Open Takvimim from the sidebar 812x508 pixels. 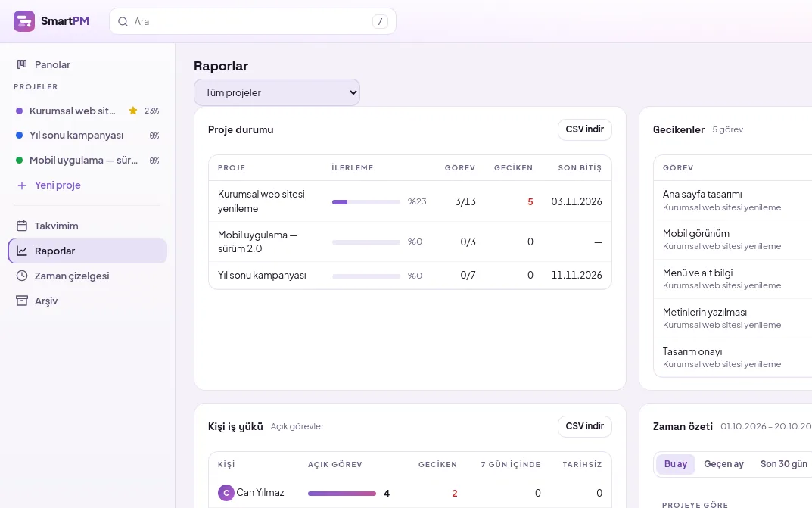[88, 226]
